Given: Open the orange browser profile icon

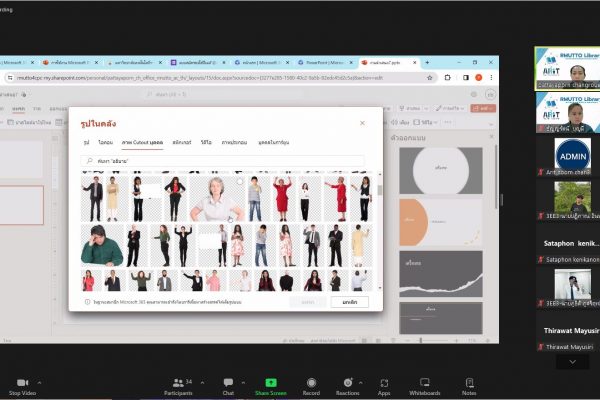Looking at the screenshot, I should click(x=479, y=78).
